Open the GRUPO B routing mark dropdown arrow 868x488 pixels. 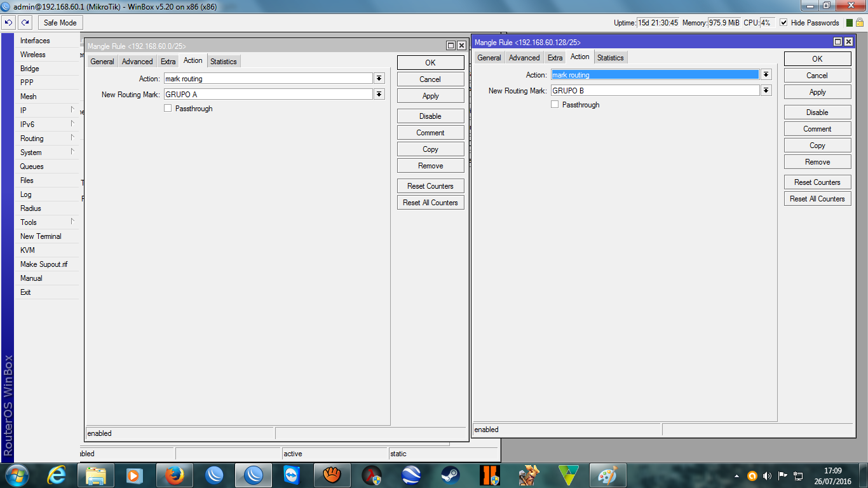pyautogui.click(x=766, y=90)
